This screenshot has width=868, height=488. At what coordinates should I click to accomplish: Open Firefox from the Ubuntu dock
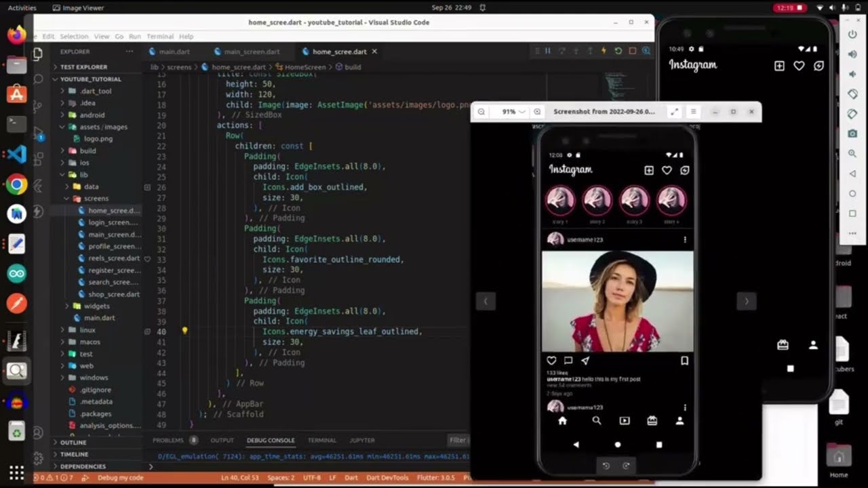[17, 34]
